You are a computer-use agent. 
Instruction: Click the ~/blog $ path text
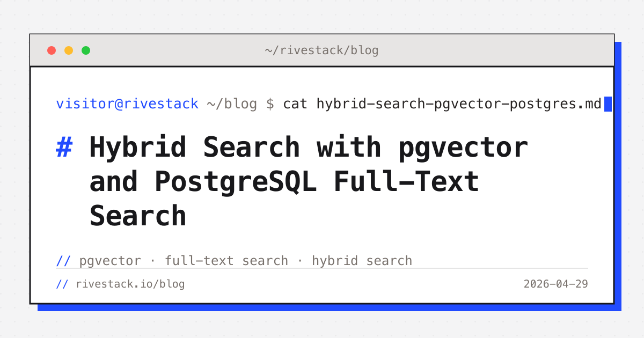click(240, 104)
